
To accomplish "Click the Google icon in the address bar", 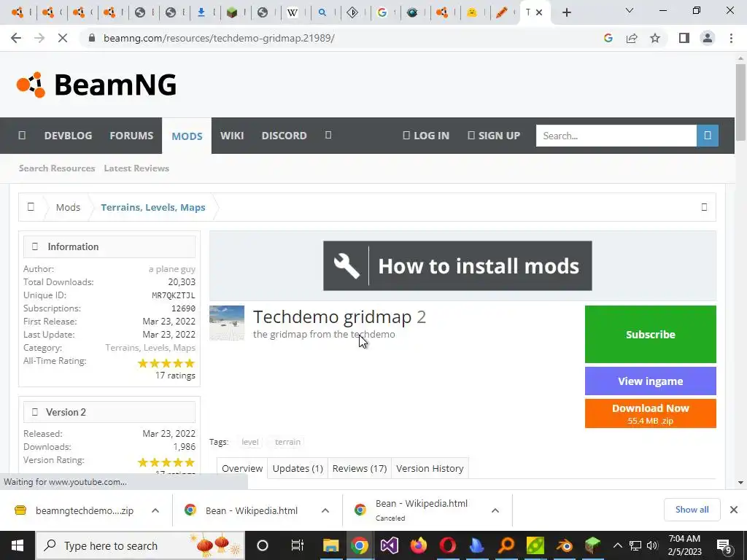I will (608, 38).
